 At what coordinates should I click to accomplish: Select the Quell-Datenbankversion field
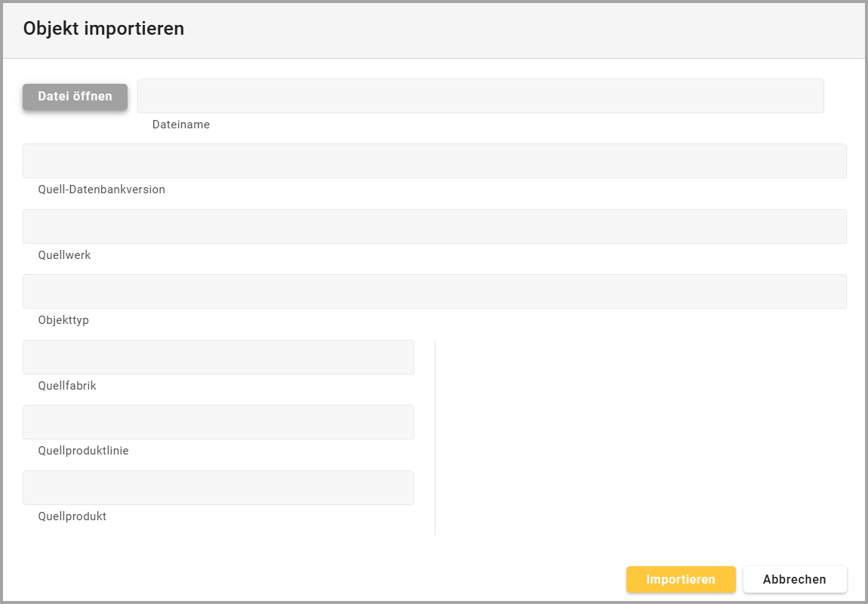[434, 161]
